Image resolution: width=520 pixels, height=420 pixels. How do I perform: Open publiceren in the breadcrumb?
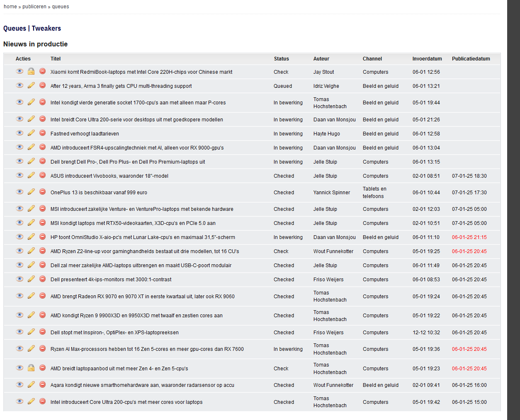coord(34,7)
